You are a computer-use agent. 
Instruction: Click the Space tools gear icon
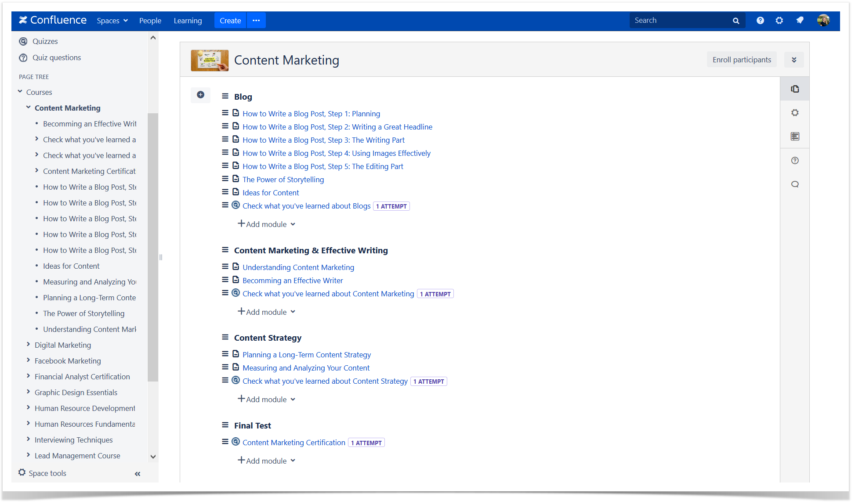(x=22, y=472)
